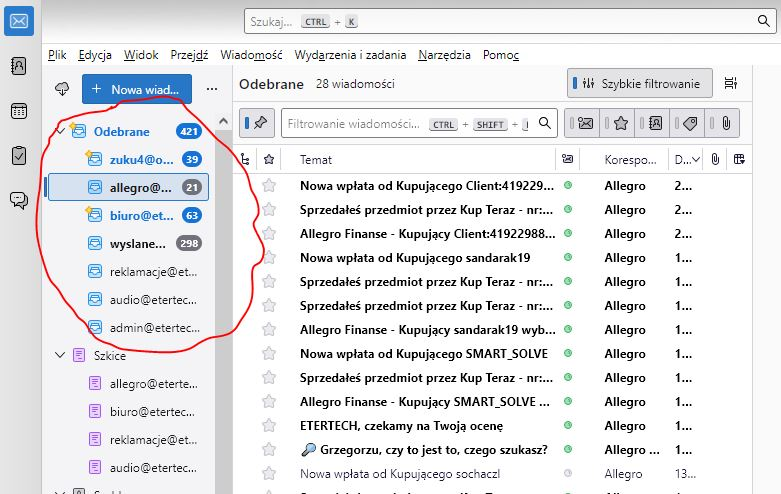Open the Narzędzia menu
Image resolution: width=781 pixels, height=494 pixels.
[444, 55]
